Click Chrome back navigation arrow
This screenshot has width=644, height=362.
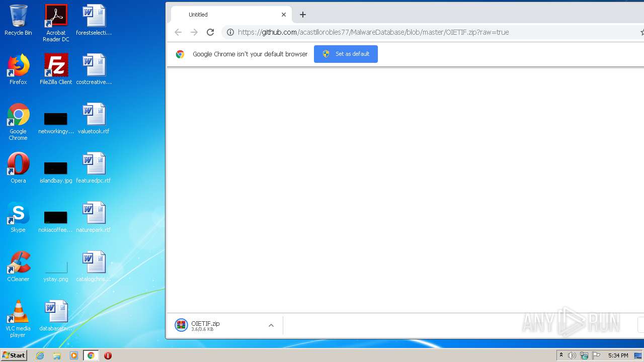pyautogui.click(x=178, y=32)
